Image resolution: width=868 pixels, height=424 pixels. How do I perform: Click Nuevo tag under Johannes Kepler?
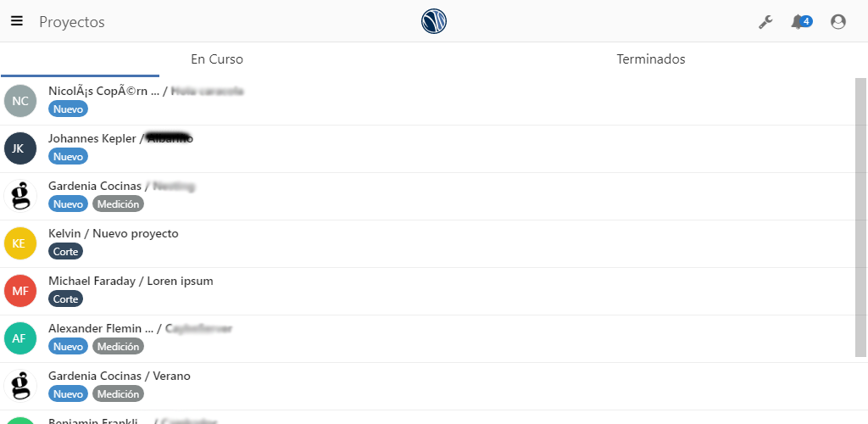pyautogui.click(x=68, y=157)
